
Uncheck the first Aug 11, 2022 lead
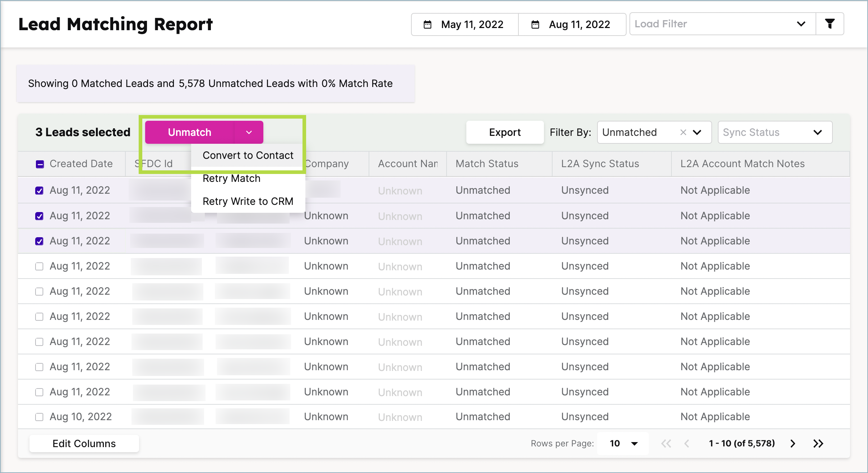click(x=39, y=190)
